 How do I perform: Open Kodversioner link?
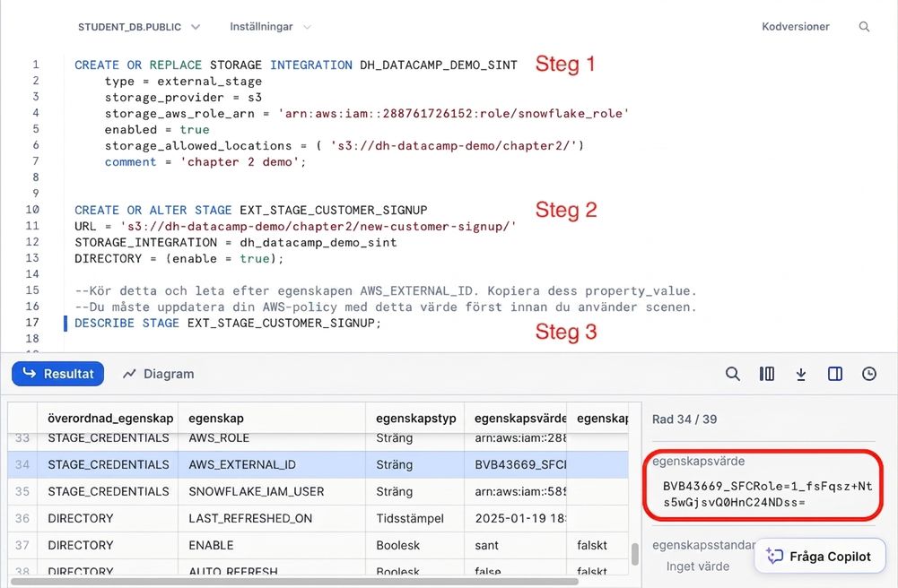(795, 26)
